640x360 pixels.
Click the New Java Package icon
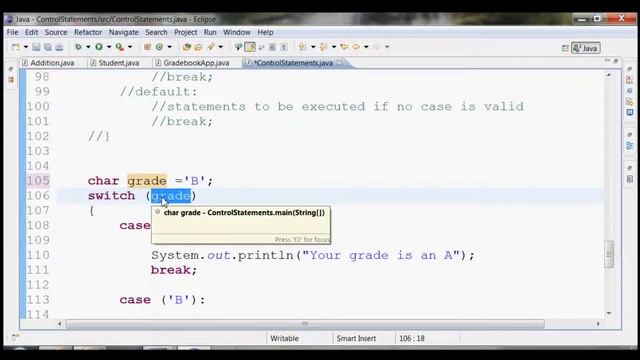coord(147,47)
